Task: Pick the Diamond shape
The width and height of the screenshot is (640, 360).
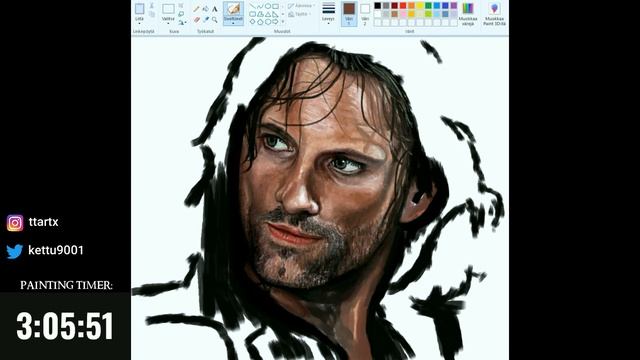Action: coord(253,22)
